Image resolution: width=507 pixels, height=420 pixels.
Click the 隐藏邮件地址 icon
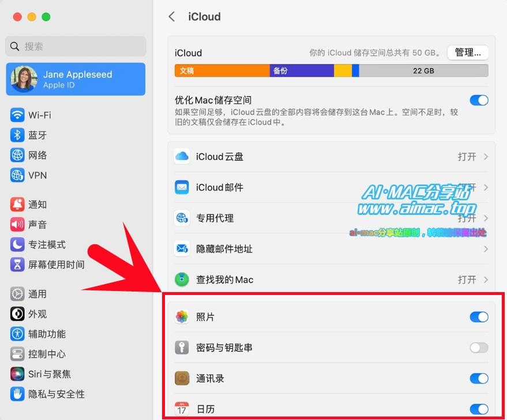[182, 249]
